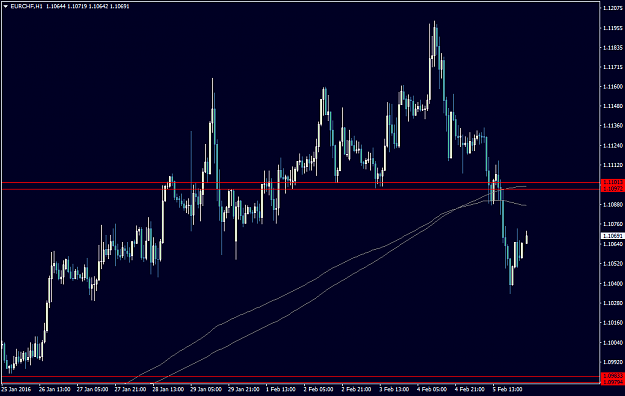Click the 1.10400 price scale label
Screen dimensions: 625x396
click(613, 284)
